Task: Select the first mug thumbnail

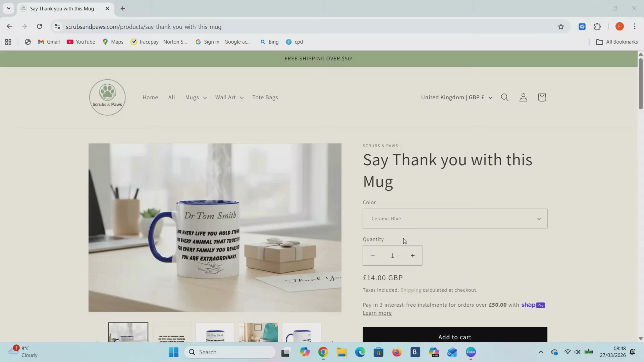Action: pos(128,332)
